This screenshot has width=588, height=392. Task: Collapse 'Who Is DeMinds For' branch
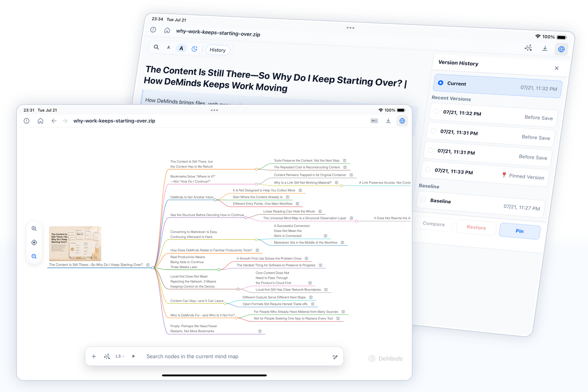236,318
